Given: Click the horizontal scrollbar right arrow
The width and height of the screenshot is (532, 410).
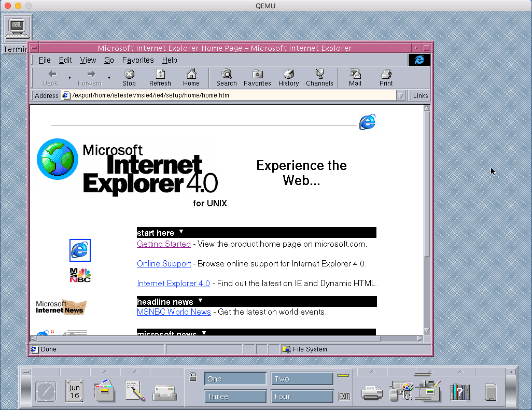Looking at the screenshot, I should [x=419, y=338].
